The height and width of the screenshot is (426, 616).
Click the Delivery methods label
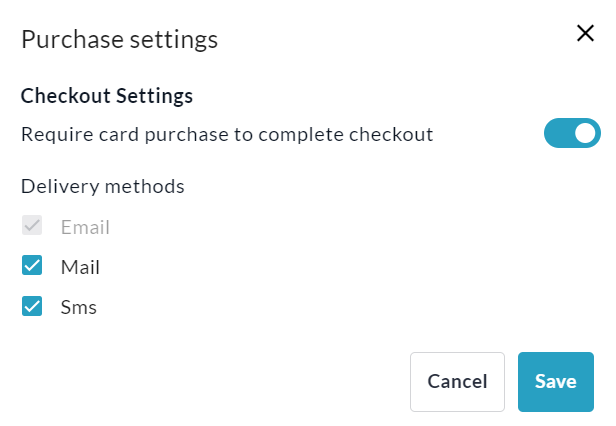pos(103,186)
